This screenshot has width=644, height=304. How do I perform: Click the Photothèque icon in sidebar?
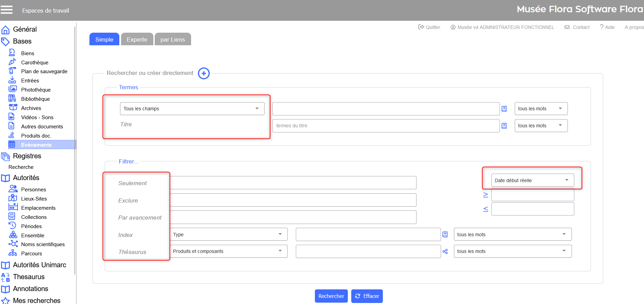tap(13, 89)
